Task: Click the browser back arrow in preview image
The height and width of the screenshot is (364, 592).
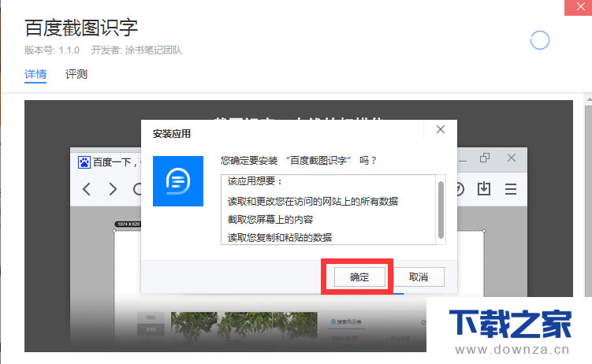Action: [x=87, y=188]
